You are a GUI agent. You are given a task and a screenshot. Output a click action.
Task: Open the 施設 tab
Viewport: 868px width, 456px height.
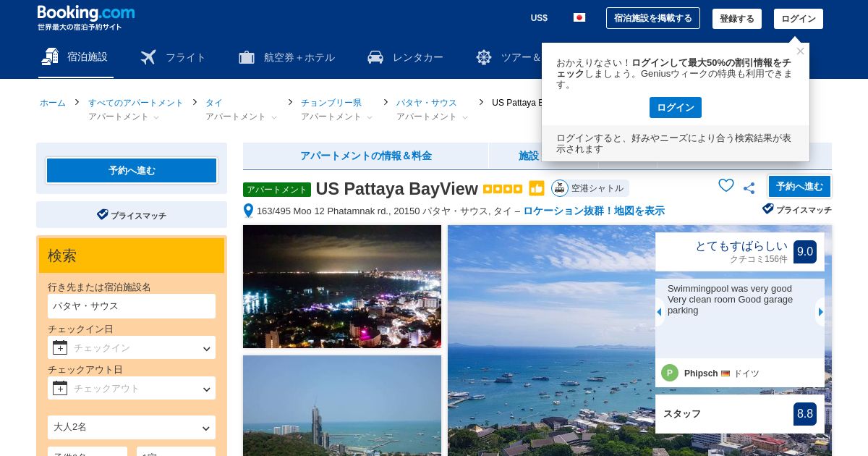(529, 156)
